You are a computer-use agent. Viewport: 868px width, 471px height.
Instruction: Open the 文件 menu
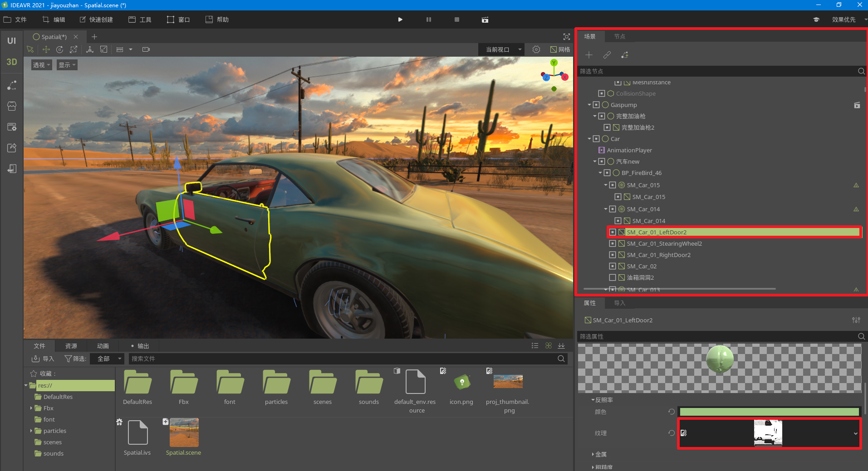pyautogui.click(x=15, y=20)
